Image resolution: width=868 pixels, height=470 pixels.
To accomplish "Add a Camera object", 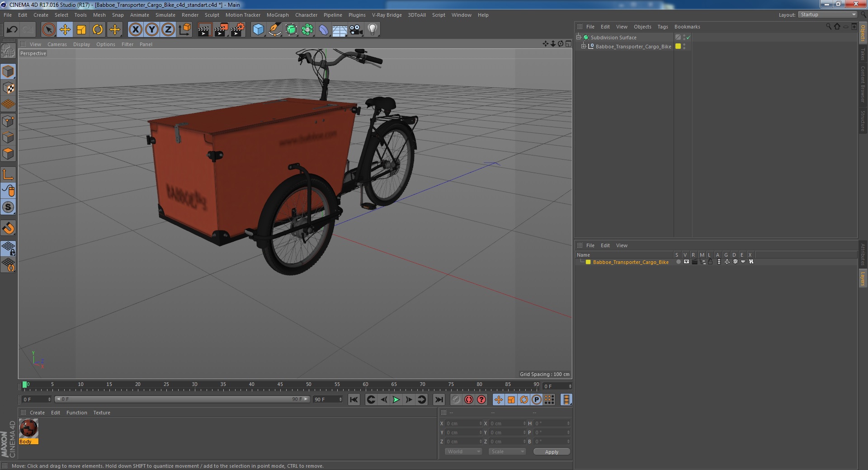I will click(356, 30).
